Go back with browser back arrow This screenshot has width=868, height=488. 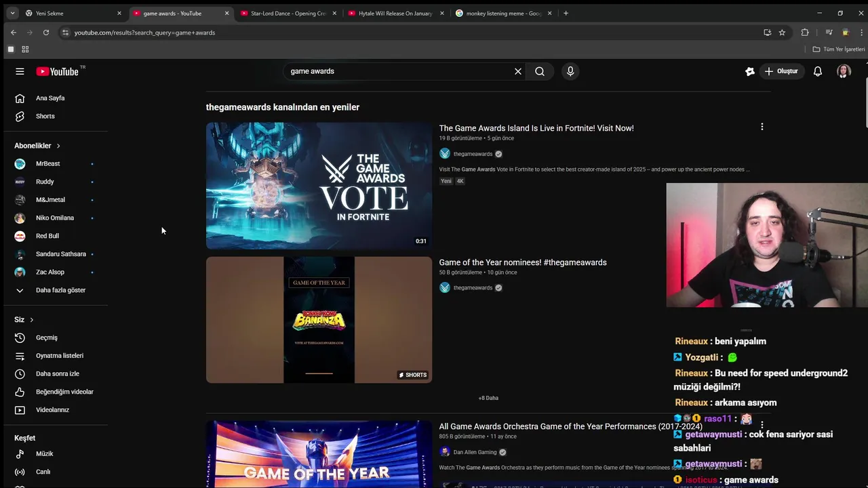tap(14, 33)
